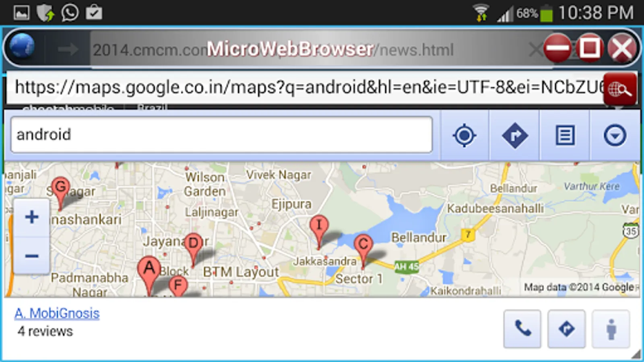The width and height of the screenshot is (644, 362).
Task: Tap the Wi-Fi status icon
Action: click(x=481, y=13)
